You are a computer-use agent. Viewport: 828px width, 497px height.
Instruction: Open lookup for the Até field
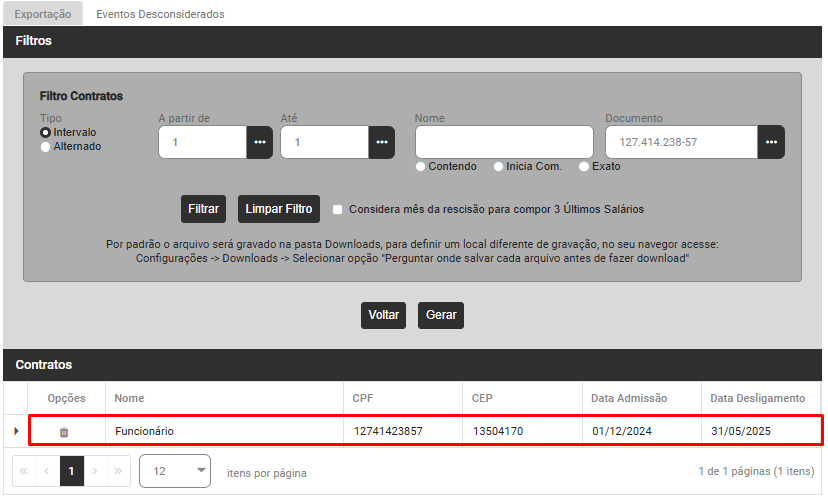click(382, 142)
